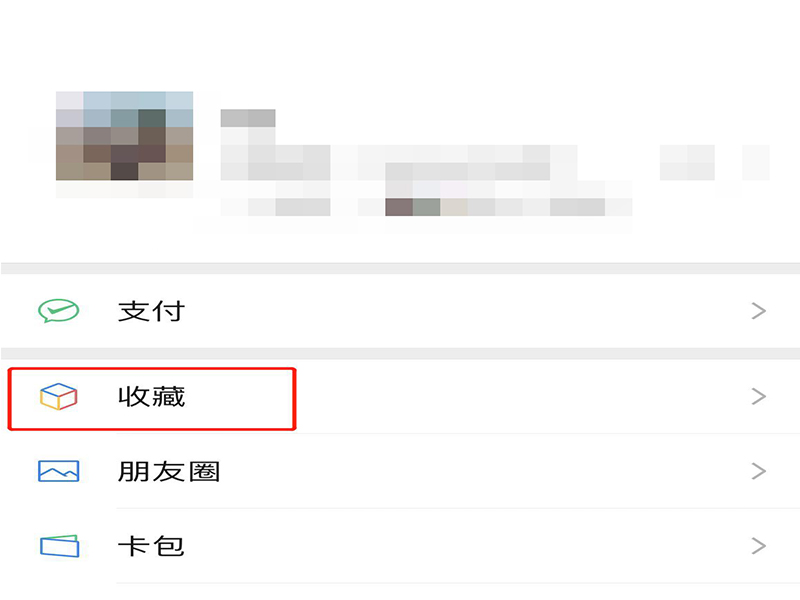Expand the chevron arrow on the 卡包 row

[x=759, y=546]
